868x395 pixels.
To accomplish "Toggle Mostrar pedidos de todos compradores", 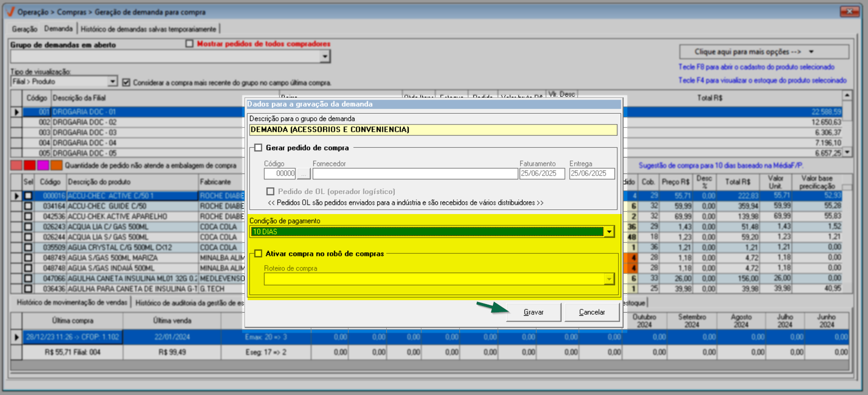I will (189, 44).
